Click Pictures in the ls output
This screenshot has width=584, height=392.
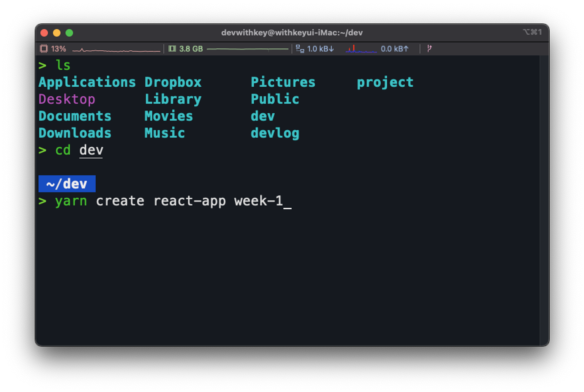(283, 82)
